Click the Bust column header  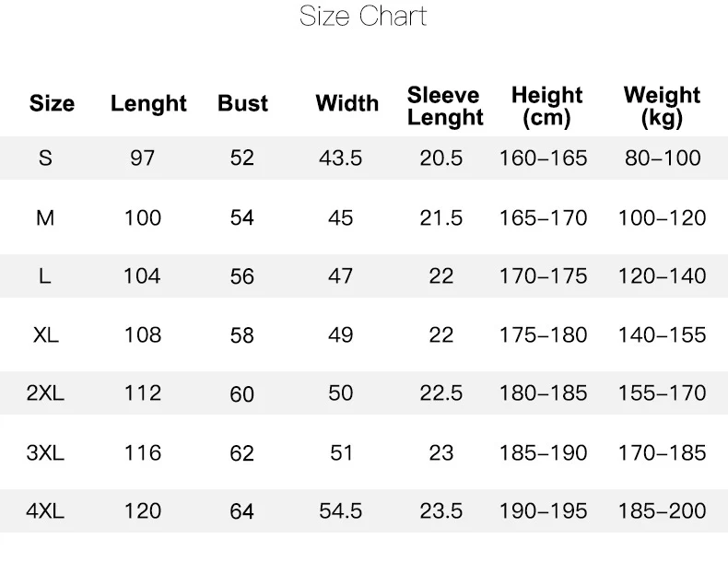point(242,103)
